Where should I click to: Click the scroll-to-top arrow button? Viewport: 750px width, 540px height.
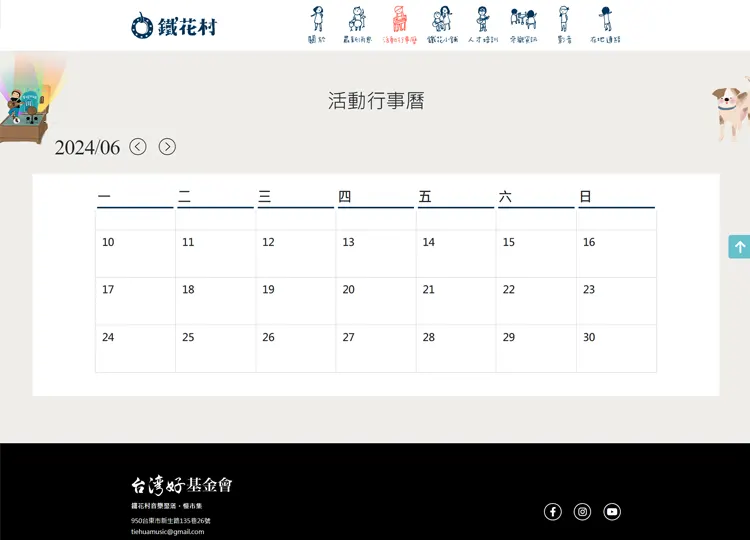click(x=739, y=247)
